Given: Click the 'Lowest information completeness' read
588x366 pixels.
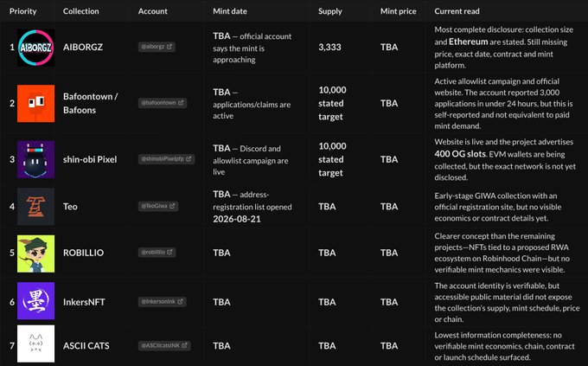Looking at the screenshot, I should [x=504, y=346].
